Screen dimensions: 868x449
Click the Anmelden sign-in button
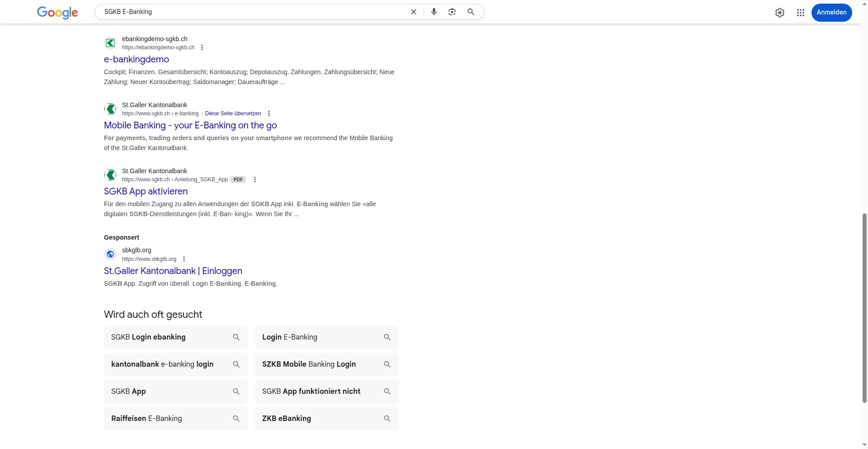(831, 12)
